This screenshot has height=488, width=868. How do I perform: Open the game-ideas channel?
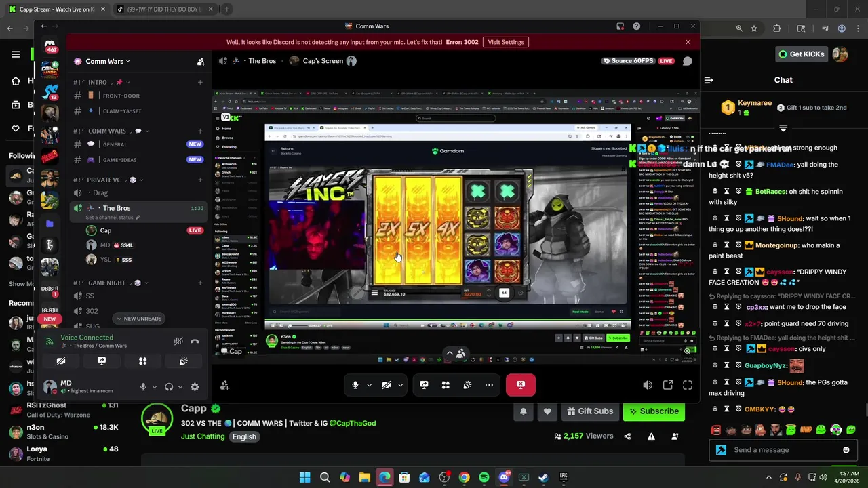pos(139,160)
